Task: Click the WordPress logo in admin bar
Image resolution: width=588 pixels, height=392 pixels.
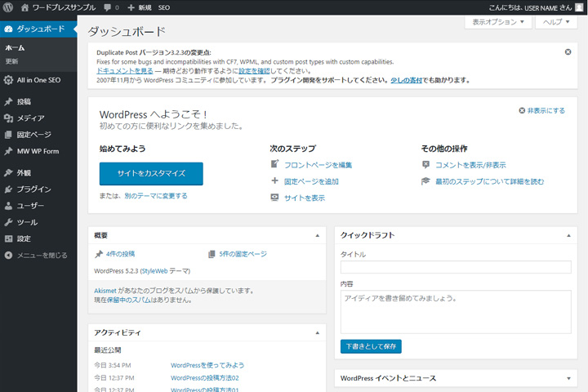Action: 8,7
